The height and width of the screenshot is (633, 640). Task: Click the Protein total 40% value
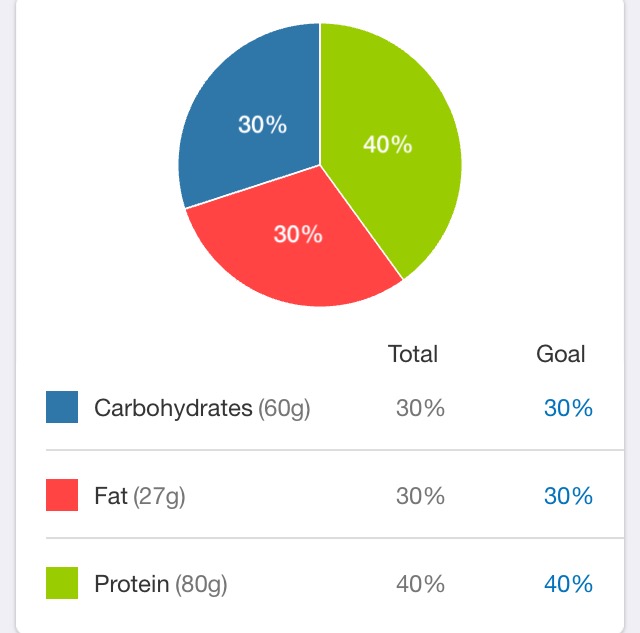pos(420,584)
